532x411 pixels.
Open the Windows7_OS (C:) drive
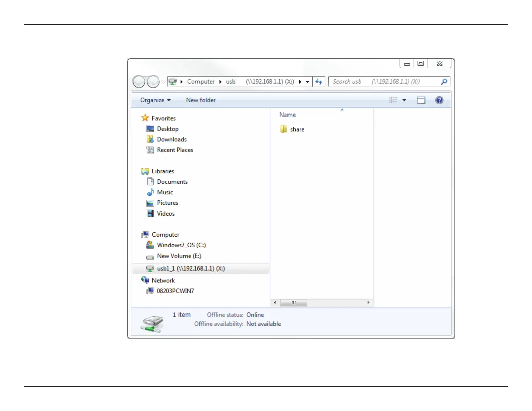pos(181,245)
